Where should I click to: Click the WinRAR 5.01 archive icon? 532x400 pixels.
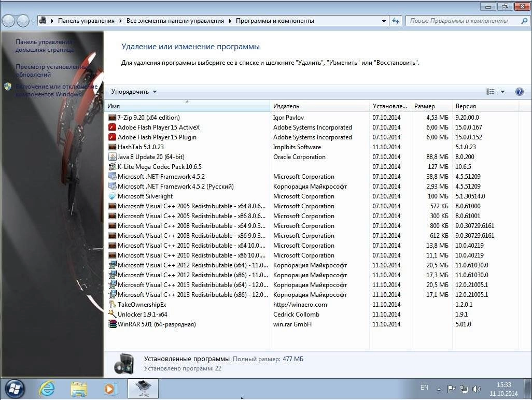113,324
